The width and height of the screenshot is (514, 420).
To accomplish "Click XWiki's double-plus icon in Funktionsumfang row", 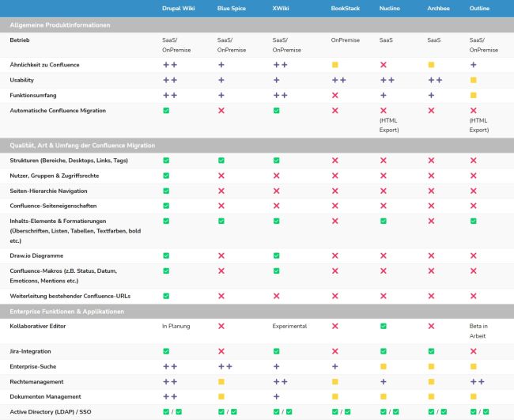I will (x=280, y=96).
